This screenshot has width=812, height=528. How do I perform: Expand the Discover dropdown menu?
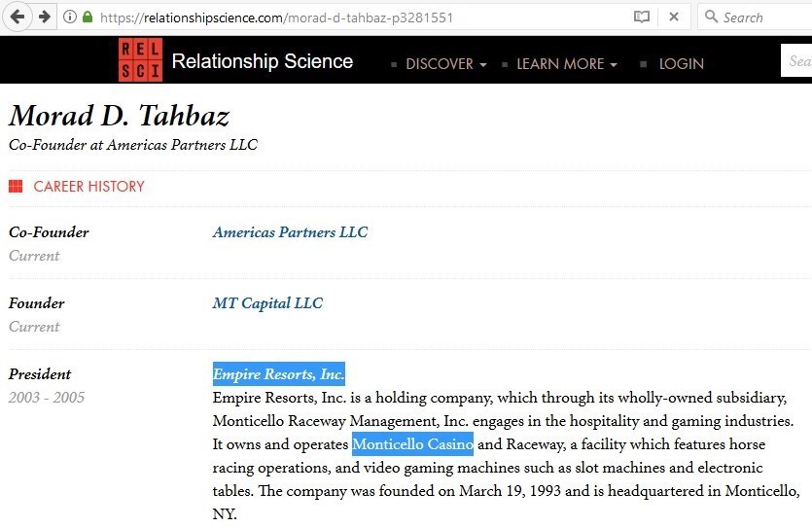pos(445,64)
